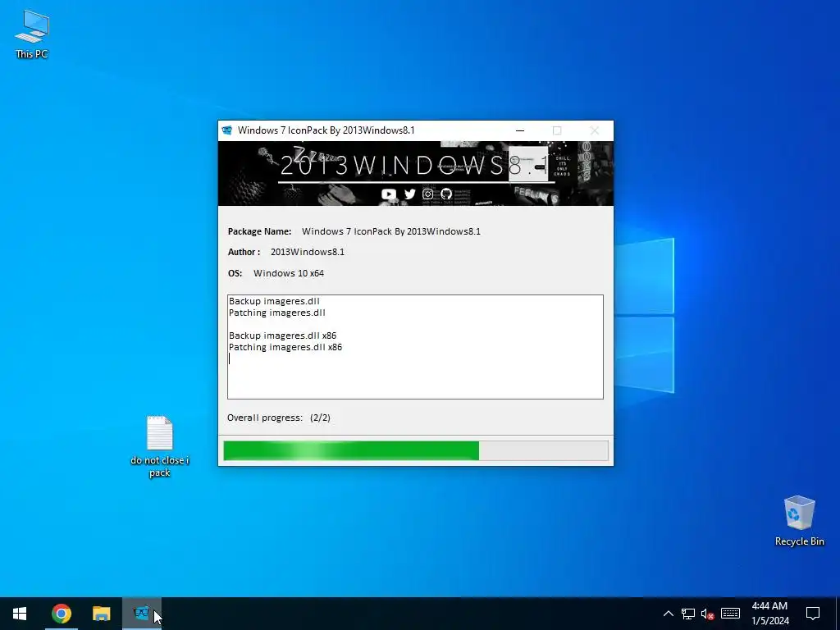The height and width of the screenshot is (630, 840).
Task: Click the 2013WINDOWS8.1 banner image
Action: (416, 173)
